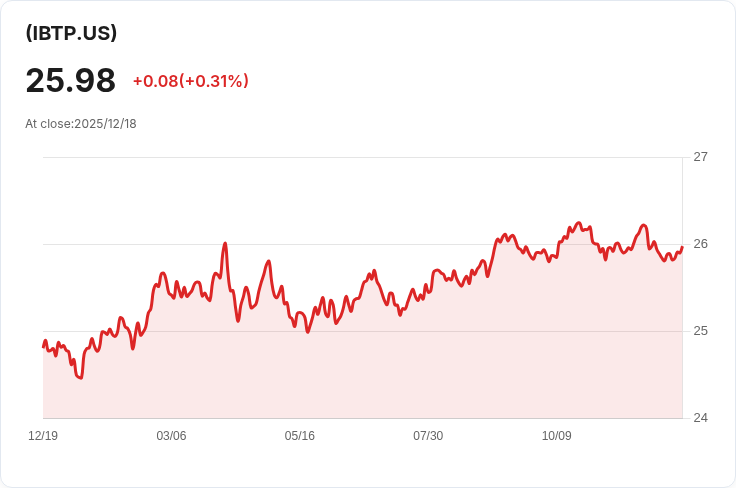Click the 26 y-axis price label

700,244
